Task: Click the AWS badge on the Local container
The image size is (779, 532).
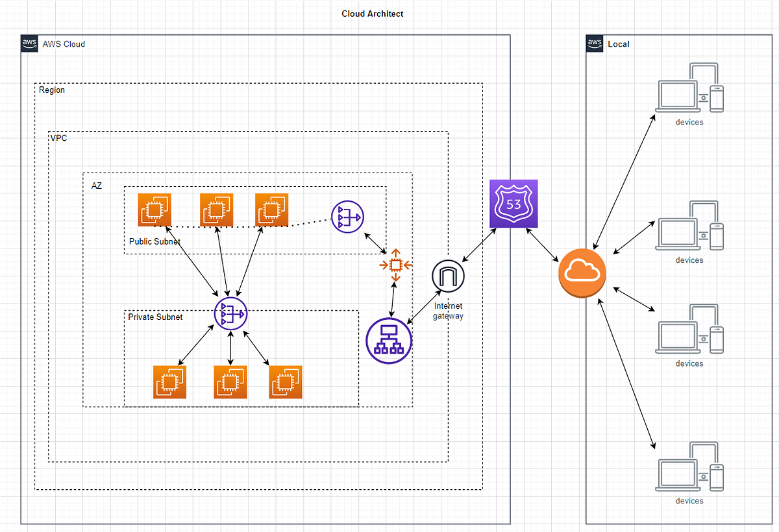Action: click(594, 43)
